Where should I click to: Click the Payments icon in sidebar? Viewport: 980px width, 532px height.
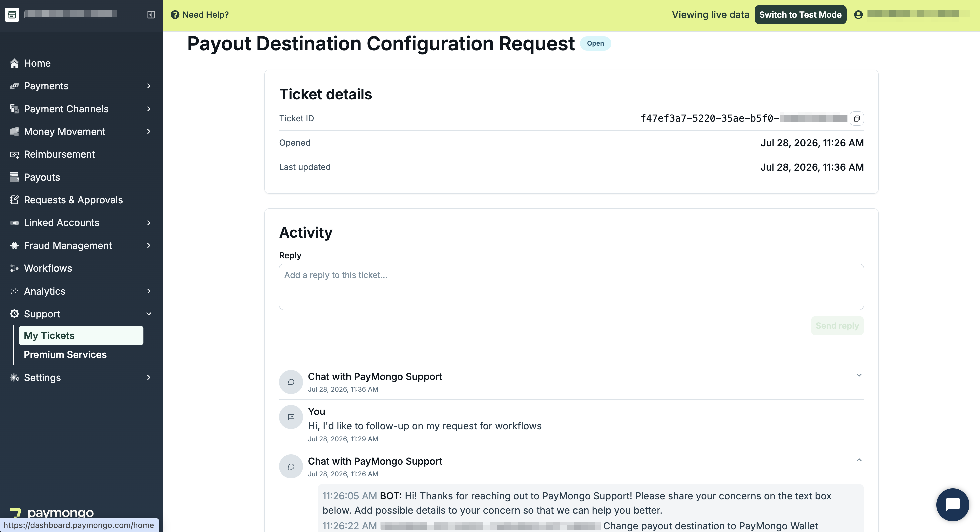pyautogui.click(x=14, y=86)
